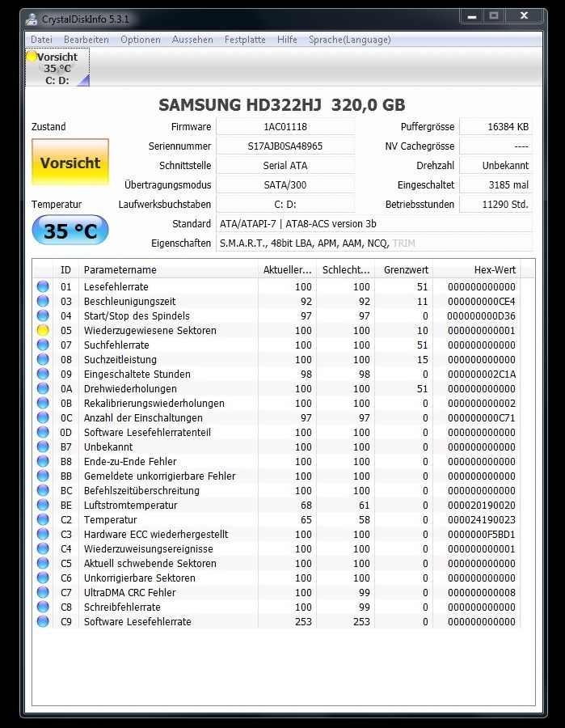The image size is (565, 728).
Task: Click the Luftstromtemperatur parameter name
Action: (x=130, y=505)
